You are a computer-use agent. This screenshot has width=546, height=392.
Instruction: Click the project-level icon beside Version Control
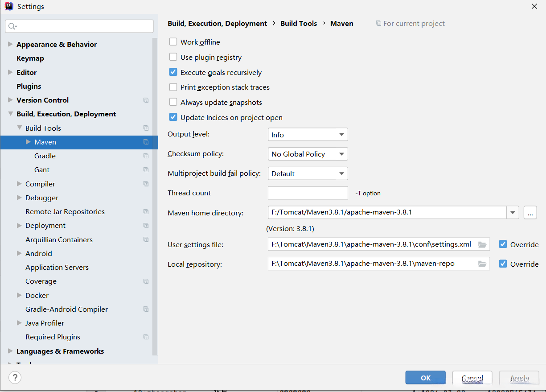(x=146, y=100)
